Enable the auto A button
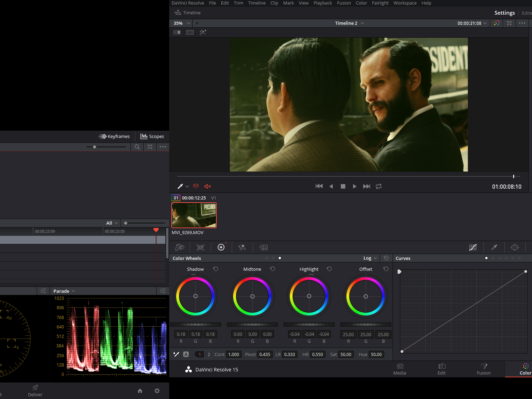Screen dimensions: 532x399 [x=186, y=354]
